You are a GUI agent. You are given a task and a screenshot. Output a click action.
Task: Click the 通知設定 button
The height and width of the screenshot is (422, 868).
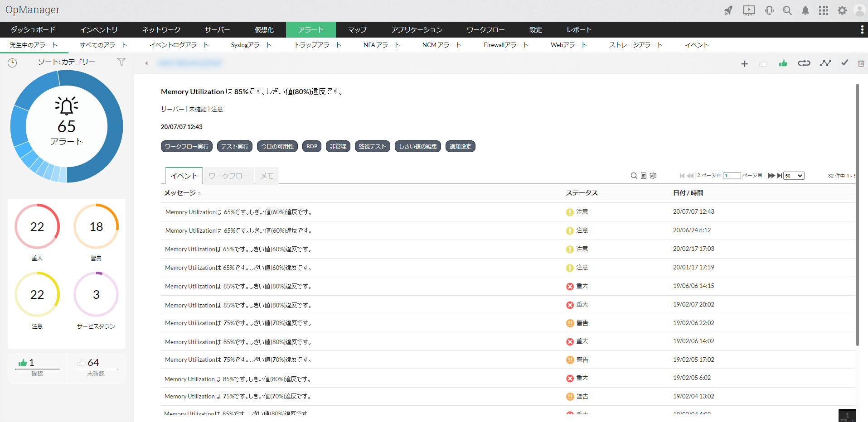460,147
